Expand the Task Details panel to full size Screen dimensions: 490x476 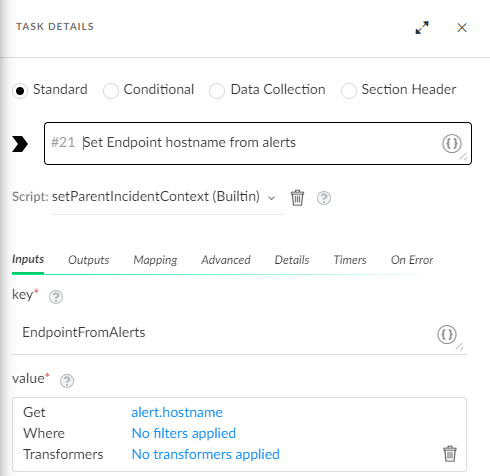(422, 28)
